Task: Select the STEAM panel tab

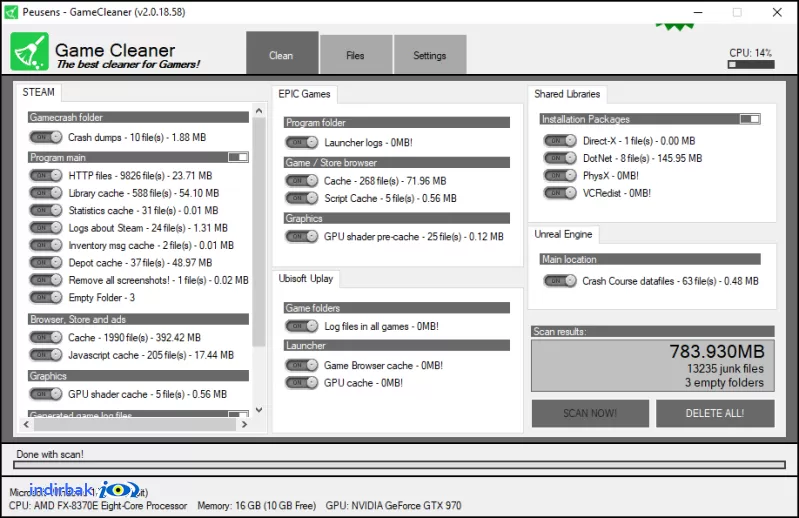Action: coord(38,92)
